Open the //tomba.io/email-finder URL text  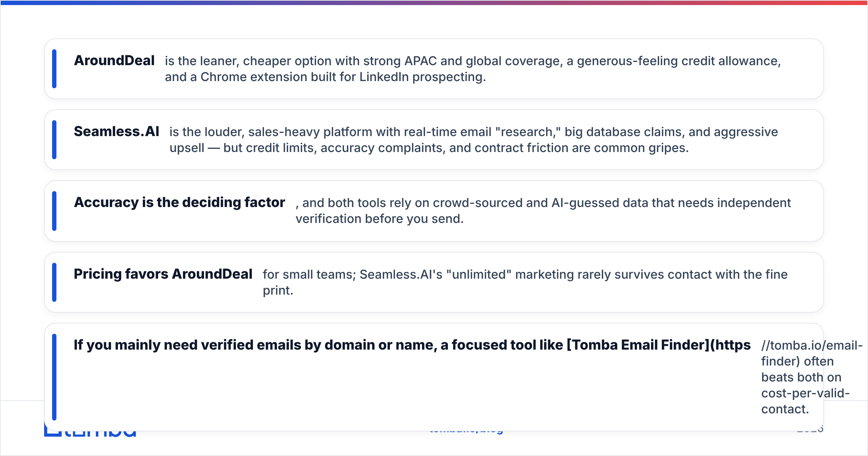[x=812, y=353]
